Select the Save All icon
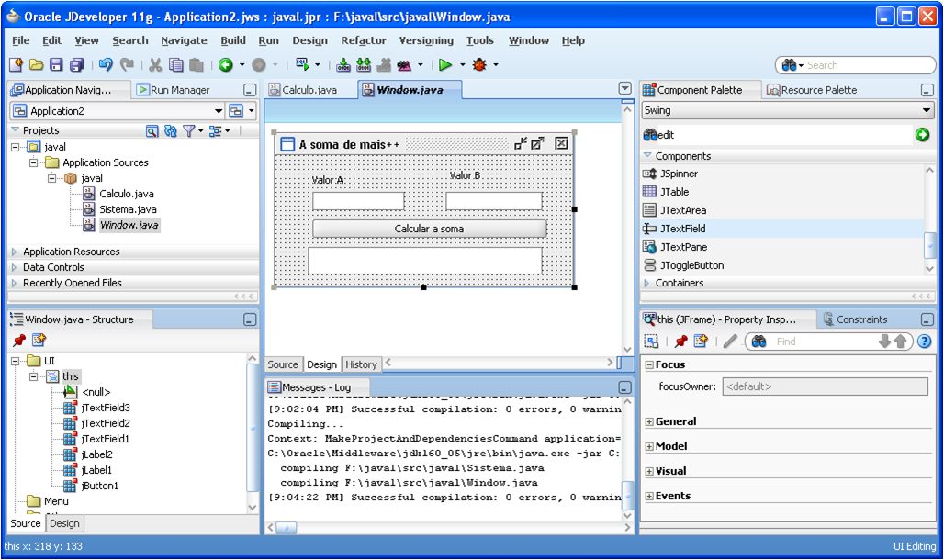Viewport: 944px width, 560px height. 77,64
